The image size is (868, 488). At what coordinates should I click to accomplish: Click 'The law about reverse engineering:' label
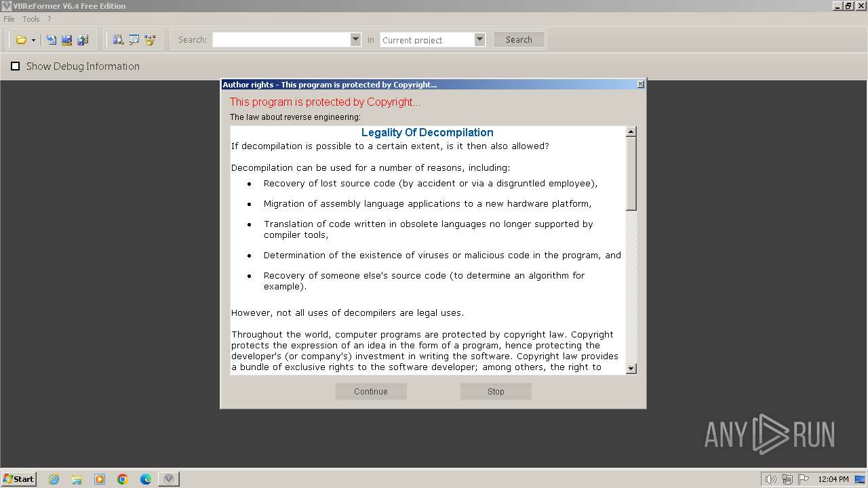295,117
